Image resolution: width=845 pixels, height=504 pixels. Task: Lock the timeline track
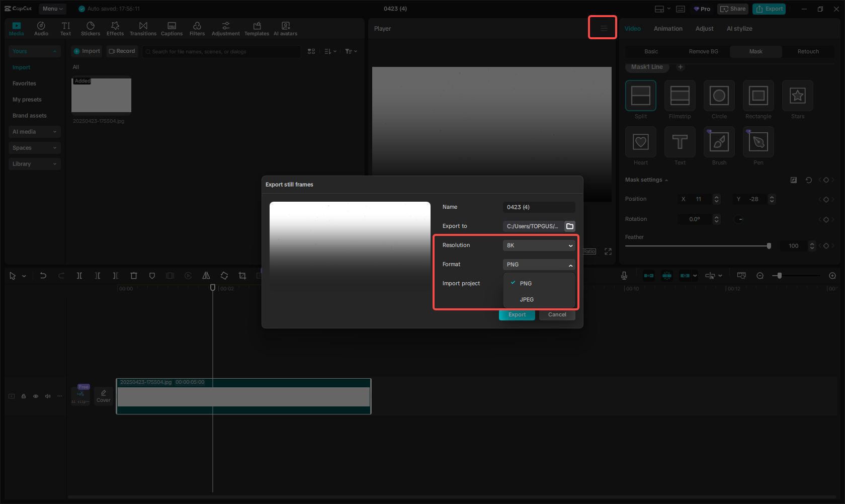pos(24,396)
